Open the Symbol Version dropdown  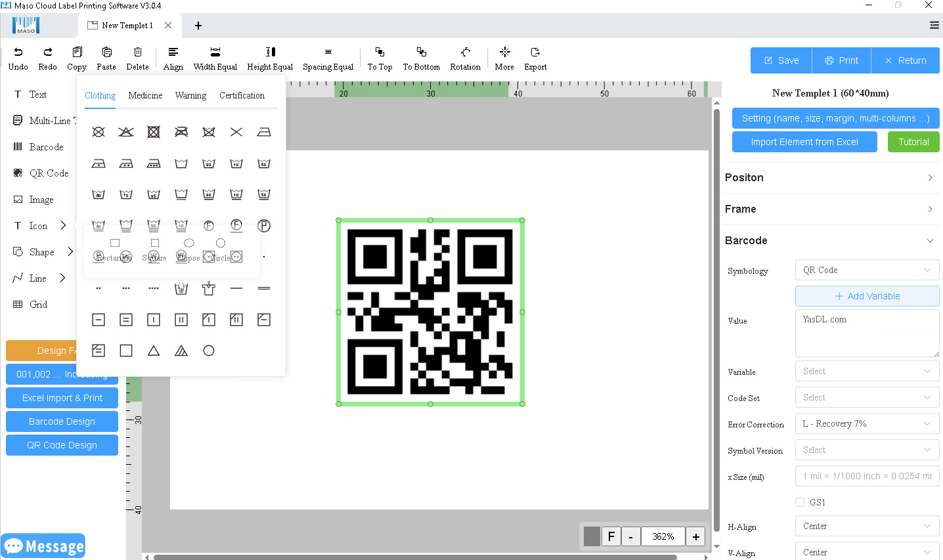pos(867,450)
